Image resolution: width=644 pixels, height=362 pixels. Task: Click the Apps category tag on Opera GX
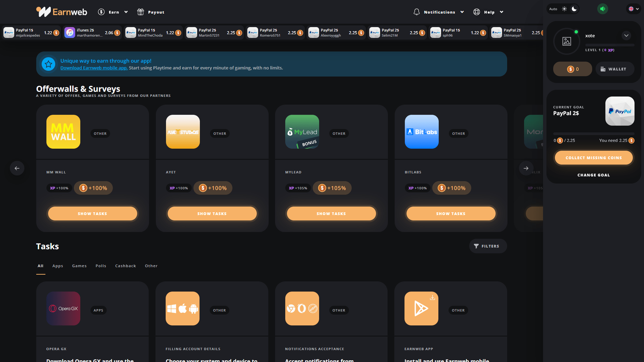pos(99,310)
